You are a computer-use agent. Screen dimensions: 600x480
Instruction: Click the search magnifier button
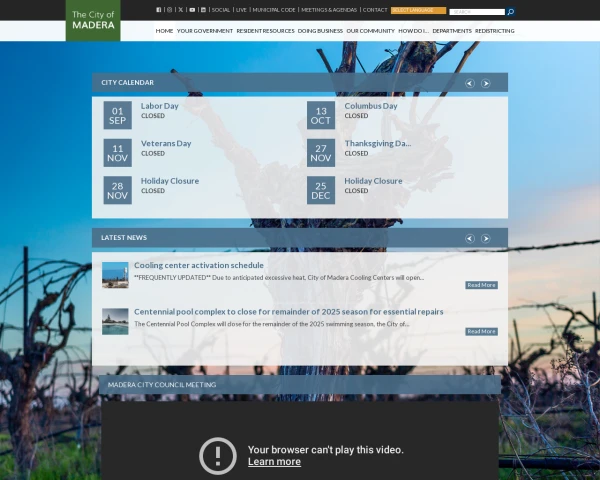point(510,12)
